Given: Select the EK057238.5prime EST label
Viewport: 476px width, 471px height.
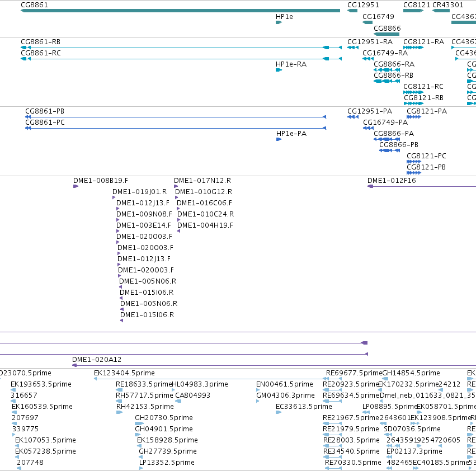Looking at the screenshot, I should point(45,452).
